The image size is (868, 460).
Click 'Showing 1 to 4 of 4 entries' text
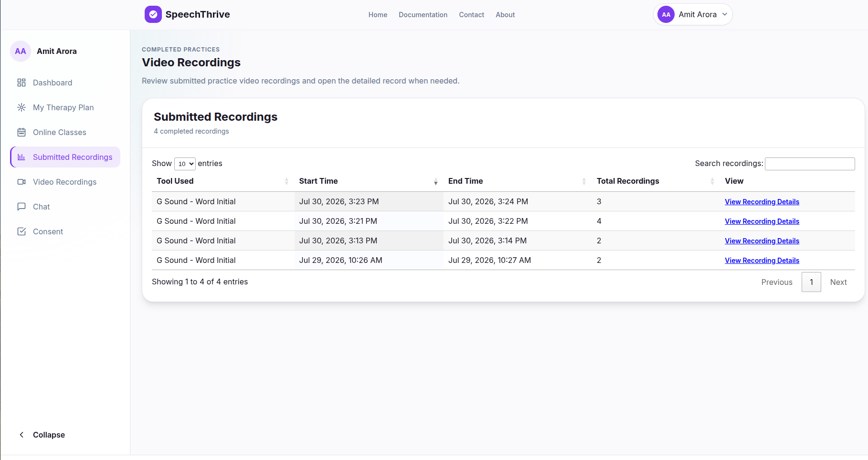pos(200,282)
